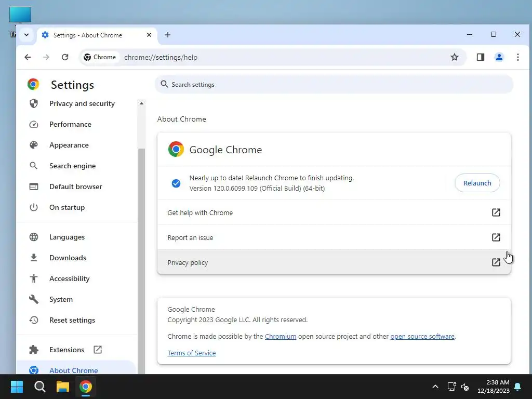Screen dimensions: 532x399
Task: Open Windows taskbar search
Action: click(39, 387)
